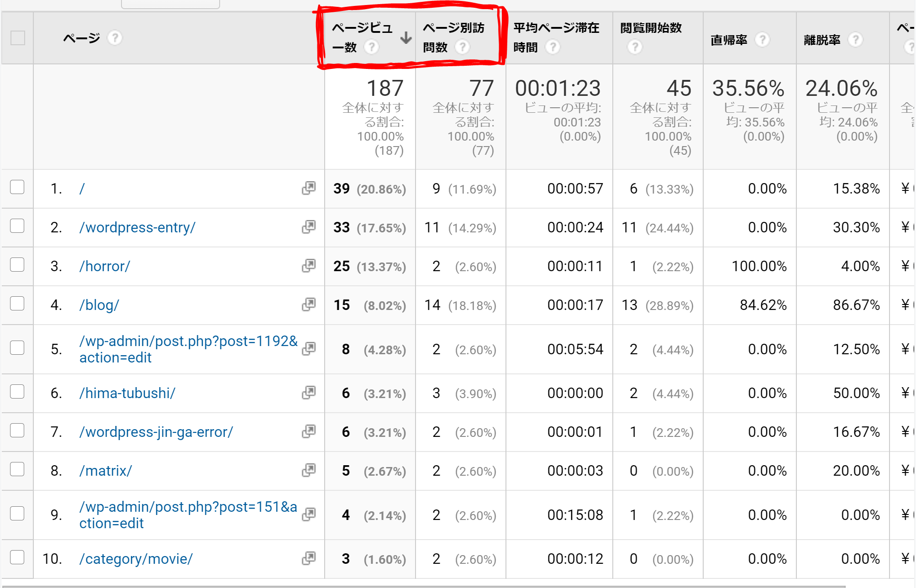Click total unique pageviews value 77
Screen dimensions: 916x588
coord(481,88)
